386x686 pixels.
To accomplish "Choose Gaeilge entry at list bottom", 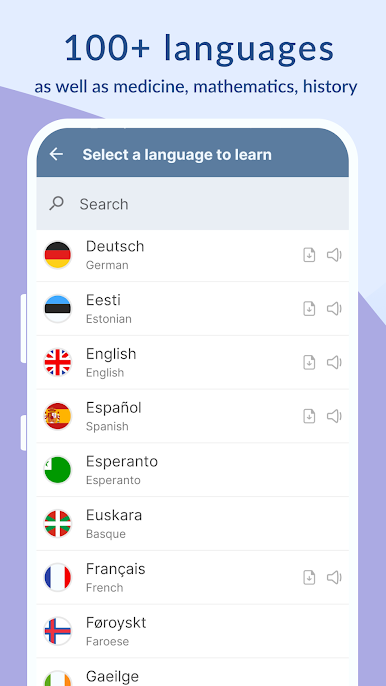I will [193, 672].
